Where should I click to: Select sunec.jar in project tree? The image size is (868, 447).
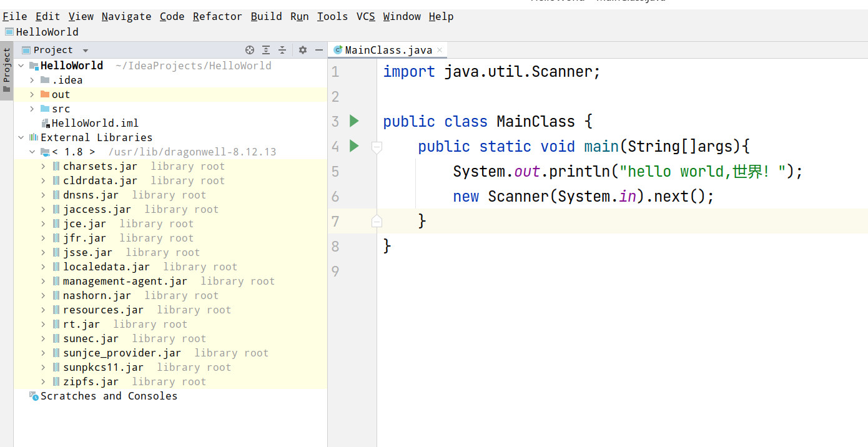pyautogui.click(x=91, y=338)
